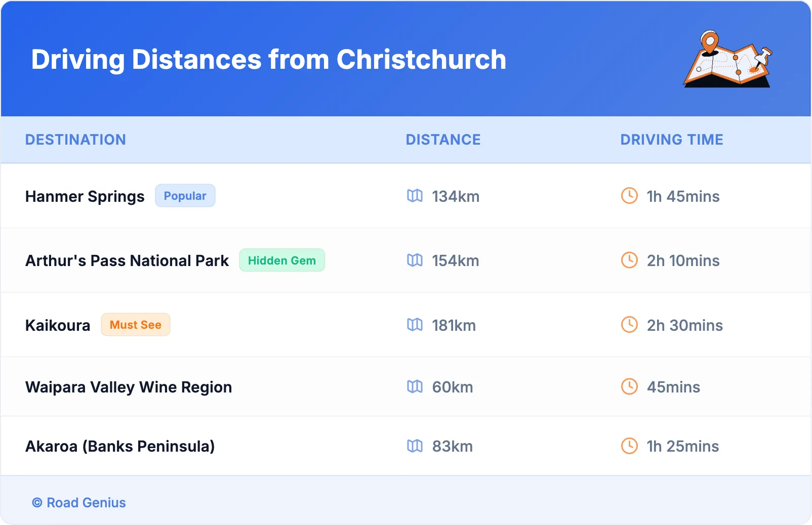Click the map icon beside 181km
Viewport: 812px width, 525px height.
[x=415, y=325]
